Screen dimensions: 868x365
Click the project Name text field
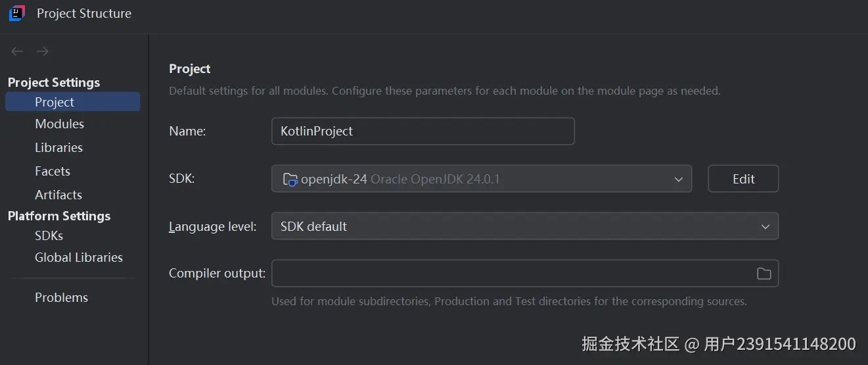pos(423,131)
